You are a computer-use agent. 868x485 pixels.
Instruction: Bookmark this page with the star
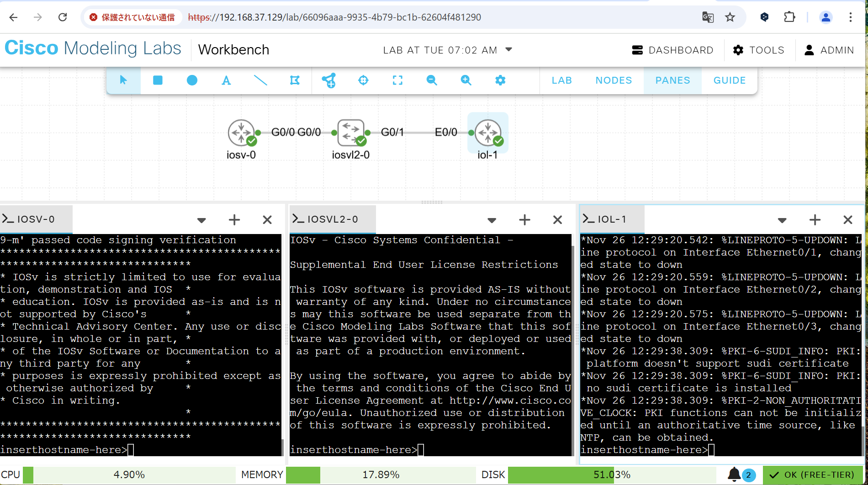coord(730,17)
